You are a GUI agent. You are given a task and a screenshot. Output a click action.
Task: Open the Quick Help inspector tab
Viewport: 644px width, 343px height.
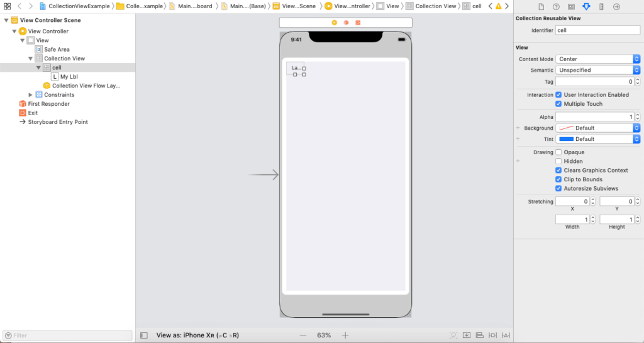[556, 6]
